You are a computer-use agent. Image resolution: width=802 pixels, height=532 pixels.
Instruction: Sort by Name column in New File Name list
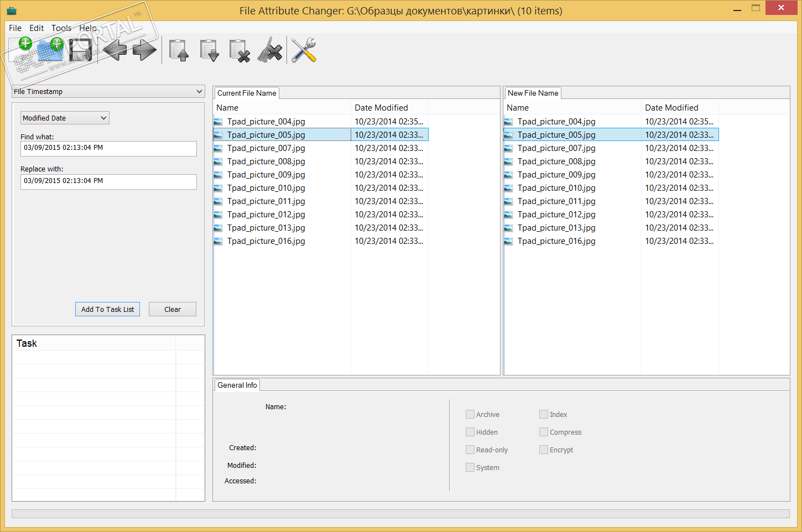tap(572, 108)
